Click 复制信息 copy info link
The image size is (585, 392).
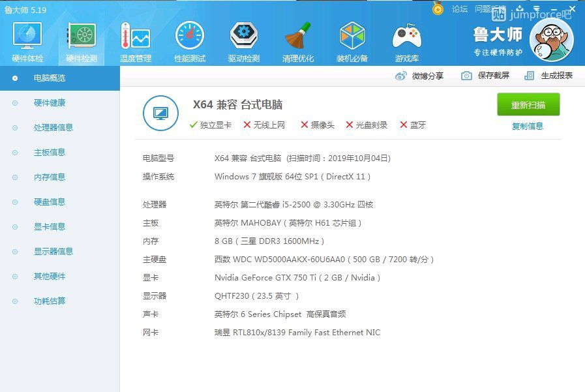coord(528,126)
